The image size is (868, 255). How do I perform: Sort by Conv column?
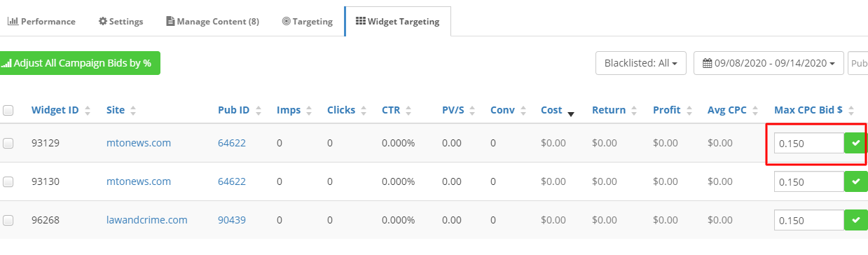[x=507, y=110]
